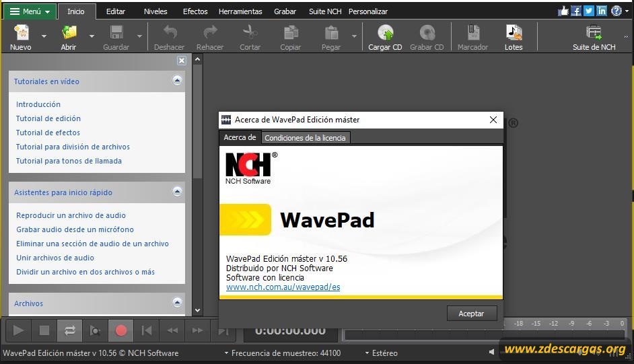The width and height of the screenshot is (634, 364).
Task: Click Reproducir un archivo de audio
Action: point(71,215)
